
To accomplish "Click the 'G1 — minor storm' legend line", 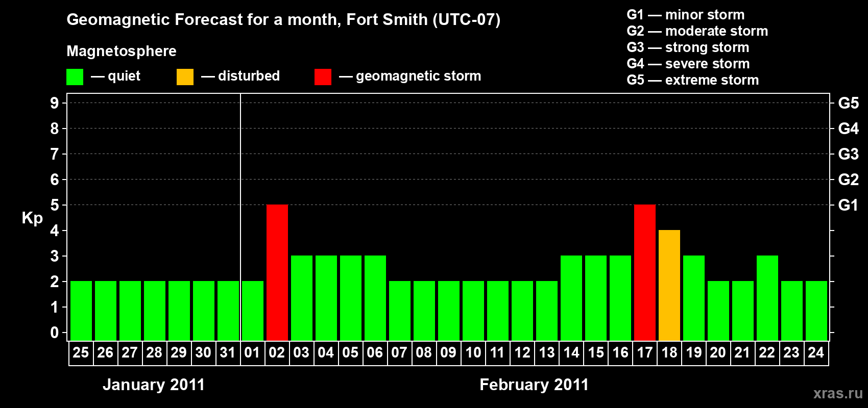I will (686, 15).
